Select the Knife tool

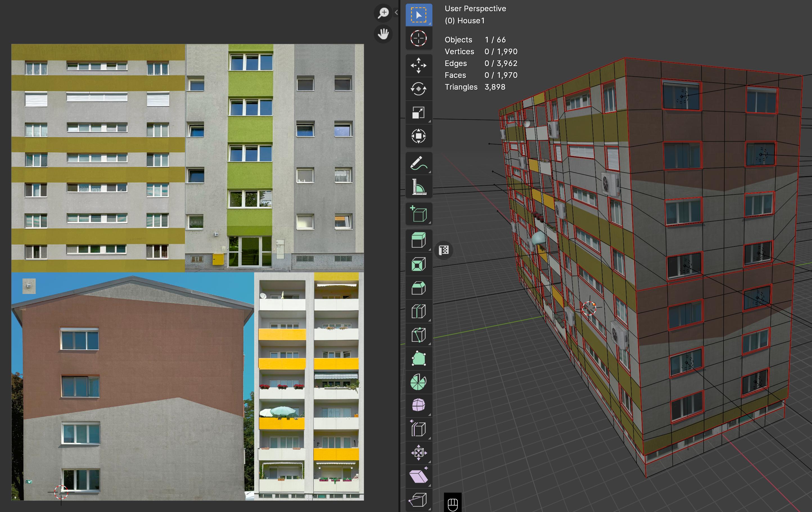click(x=418, y=335)
